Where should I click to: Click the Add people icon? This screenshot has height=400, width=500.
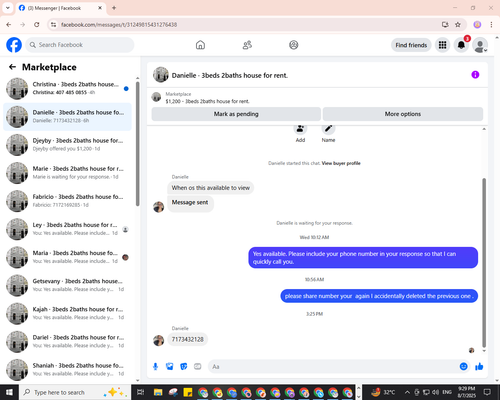coord(300,129)
